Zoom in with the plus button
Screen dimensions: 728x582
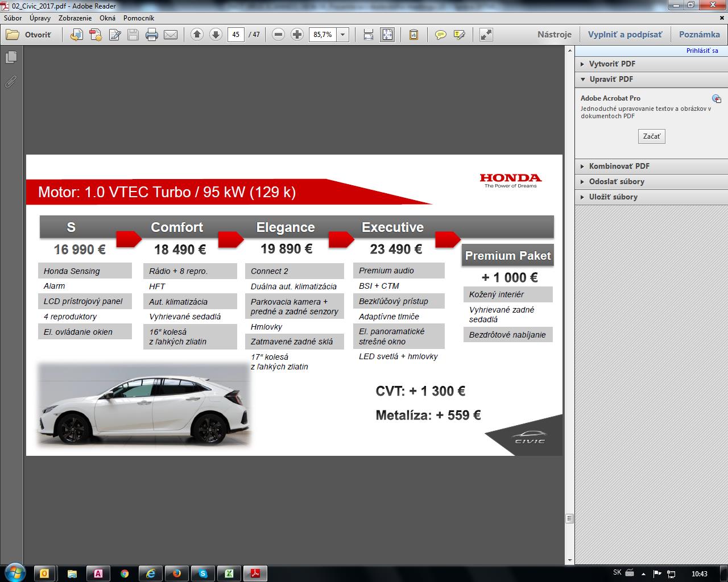click(297, 35)
